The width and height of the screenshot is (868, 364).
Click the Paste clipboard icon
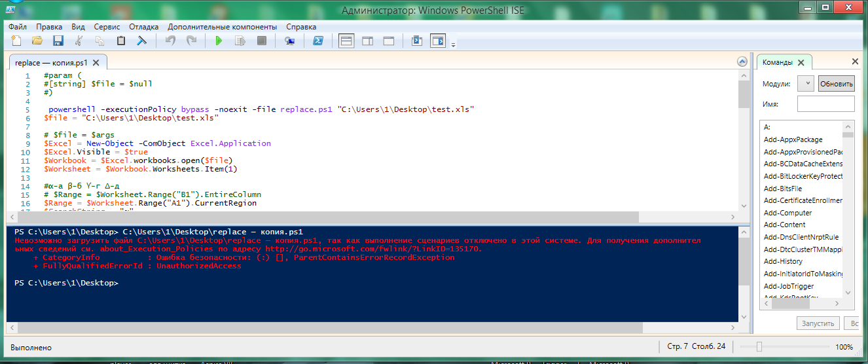pyautogui.click(x=120, y=41)
